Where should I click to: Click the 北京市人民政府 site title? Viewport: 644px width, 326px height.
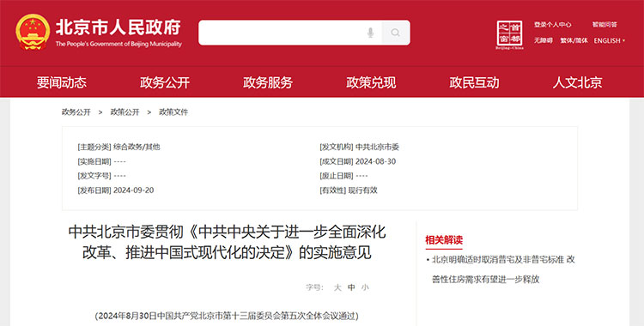click(x=118, y=27)
